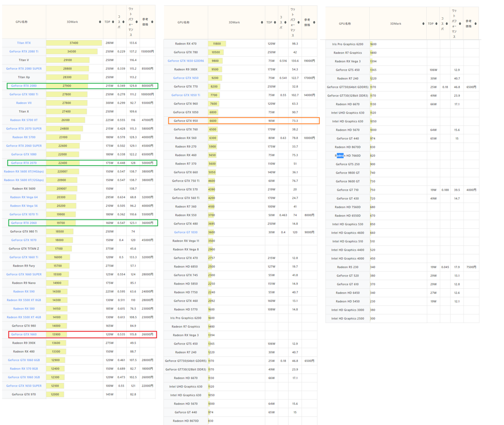
Task: Sort ワットパフォーマンス in table starting Iris Pro 6200
Action: (460, 24)
